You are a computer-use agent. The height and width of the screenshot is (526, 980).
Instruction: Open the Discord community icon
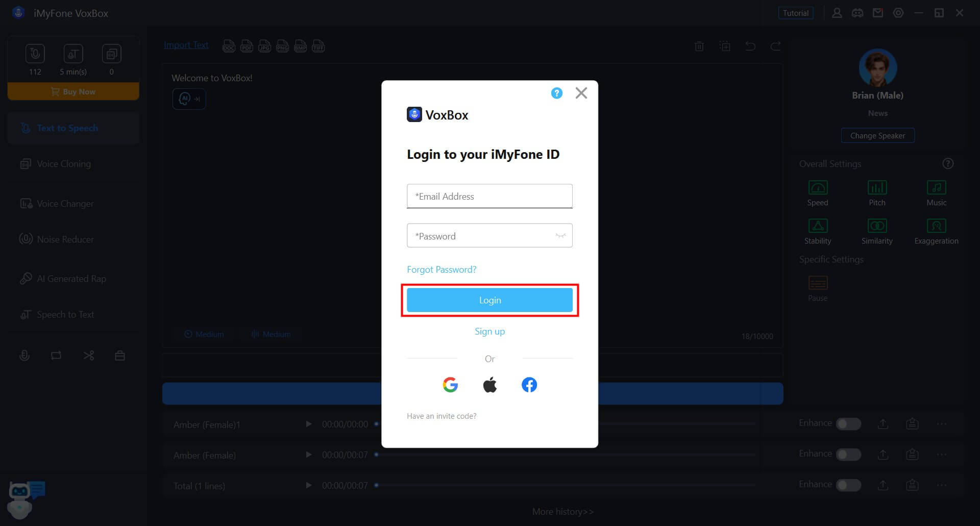click(x=857, y=13)
